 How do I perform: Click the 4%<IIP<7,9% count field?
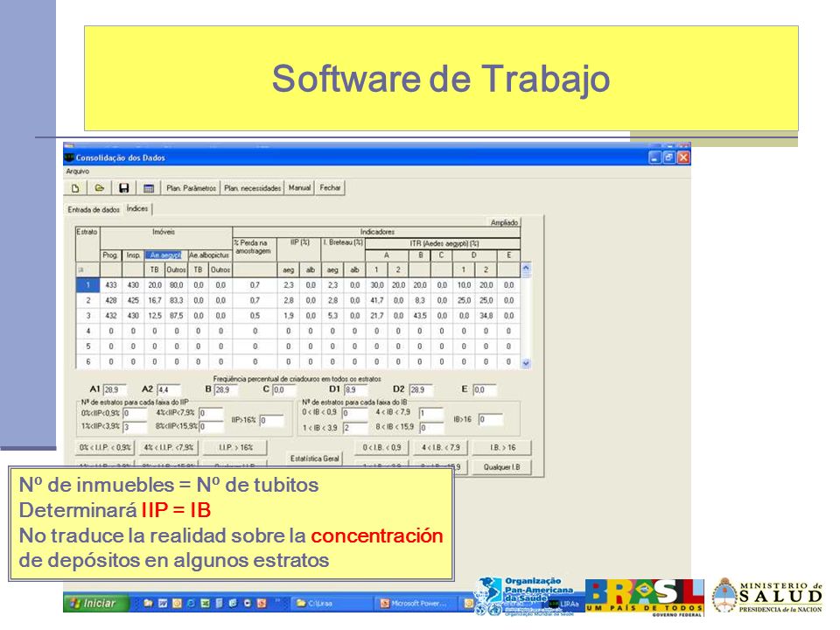coord(211,414)
